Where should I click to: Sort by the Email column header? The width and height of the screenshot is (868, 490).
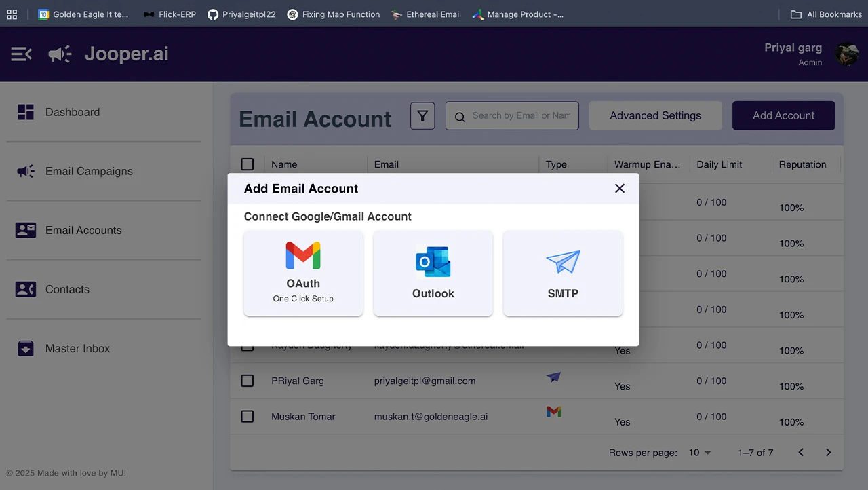(x=387, y=164)
